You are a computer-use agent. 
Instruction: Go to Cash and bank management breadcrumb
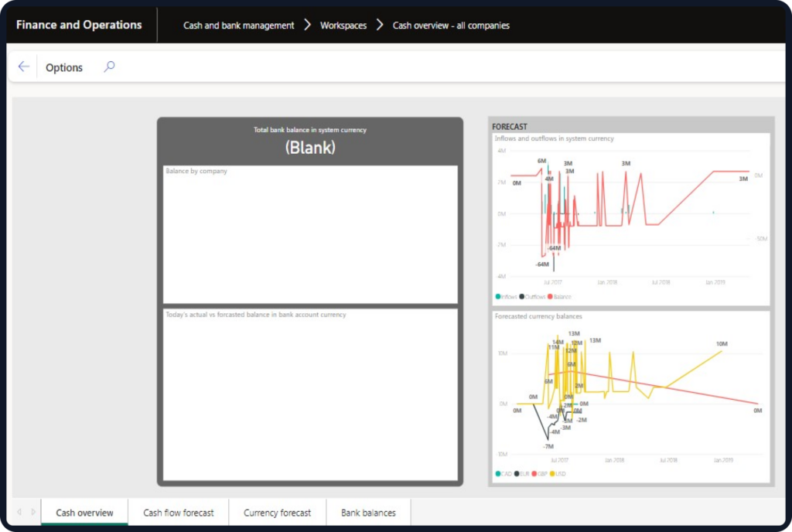point(238,26)
